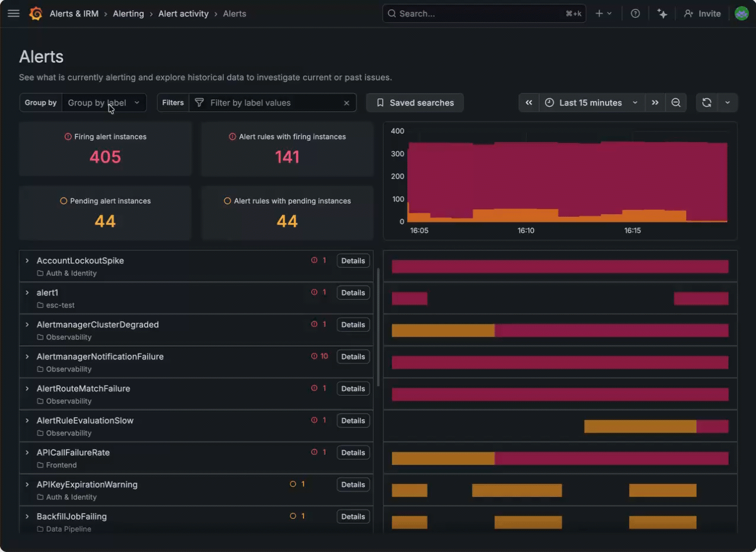Open Grafana AI assistant sparkles icon
756x552 pixels.
662,13
